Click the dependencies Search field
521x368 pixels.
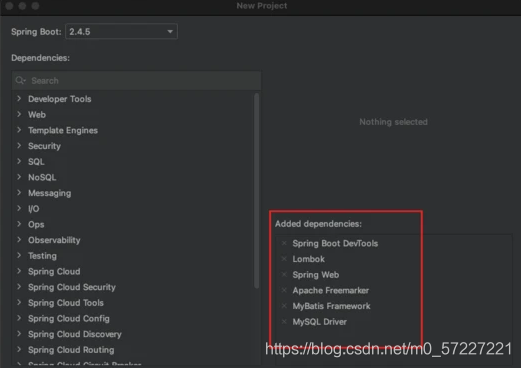(x=136, y=81)
